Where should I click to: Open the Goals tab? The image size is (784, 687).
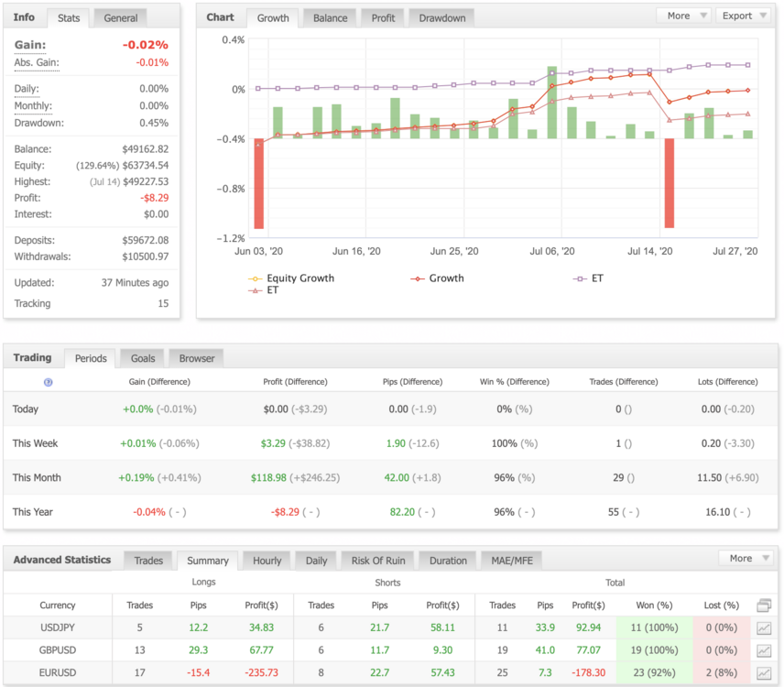(x=143, y=358)
